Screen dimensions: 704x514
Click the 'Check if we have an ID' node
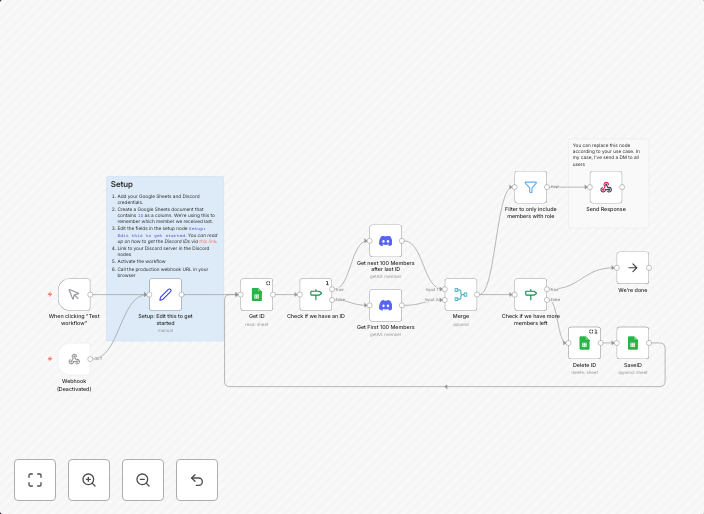tap(316, 294)
